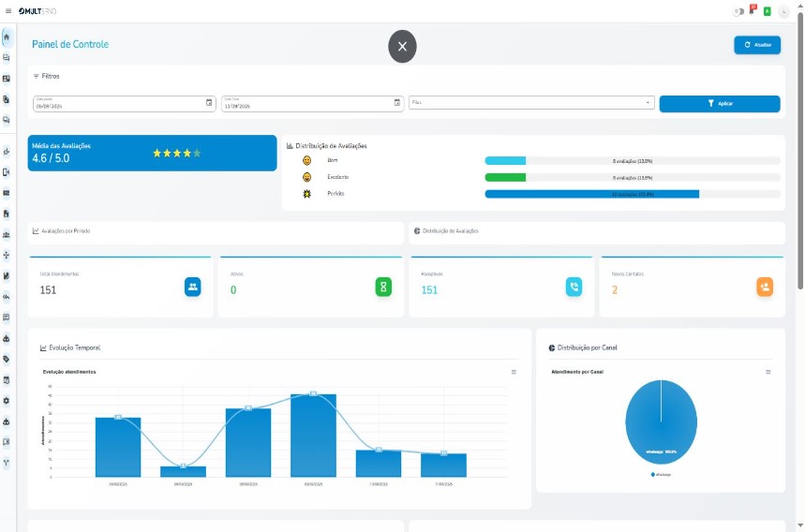
Task: Open the Atendimento por Canal chart menu
Action: (768, 372)
